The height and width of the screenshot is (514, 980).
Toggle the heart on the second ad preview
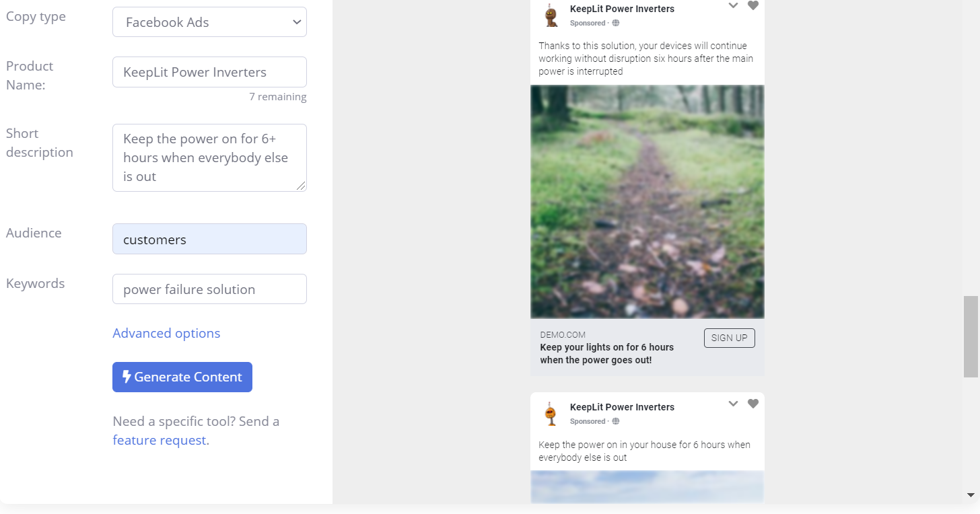(x=753, y=404)
